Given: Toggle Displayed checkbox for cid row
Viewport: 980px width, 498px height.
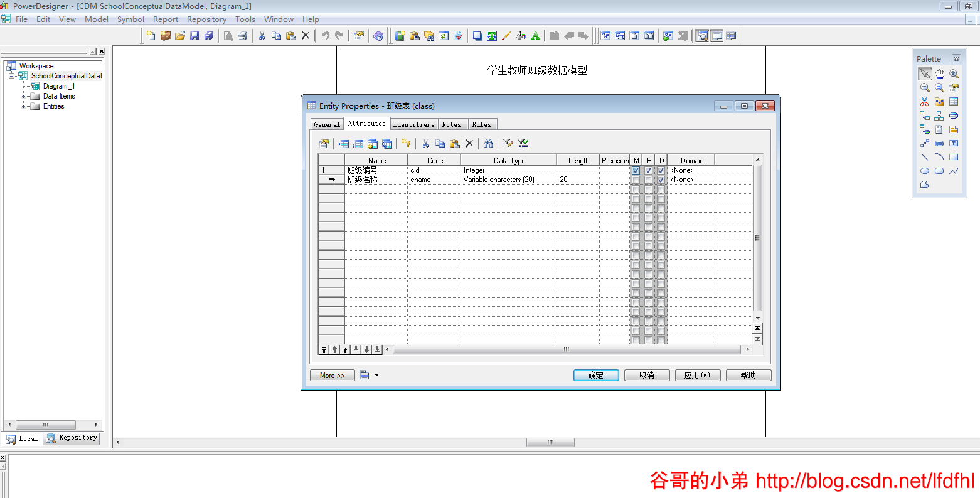Looking at the screenshot, I should click(661, 170).
